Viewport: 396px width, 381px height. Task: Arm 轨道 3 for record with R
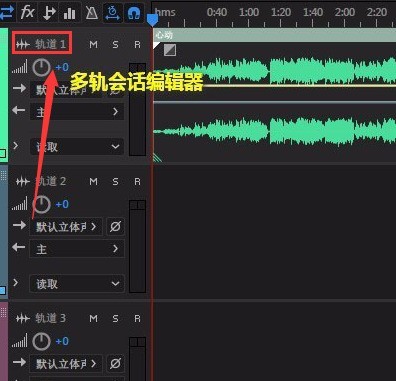click(137, 318)
